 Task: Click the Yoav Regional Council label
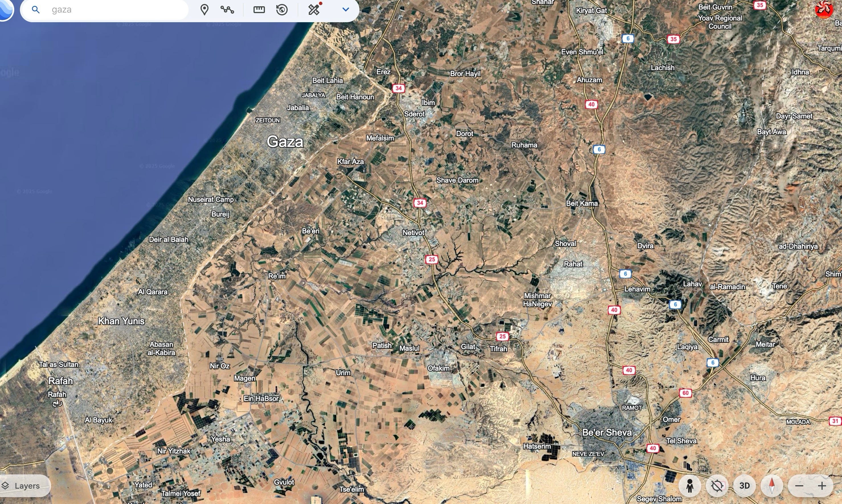[x=720, y=22]
